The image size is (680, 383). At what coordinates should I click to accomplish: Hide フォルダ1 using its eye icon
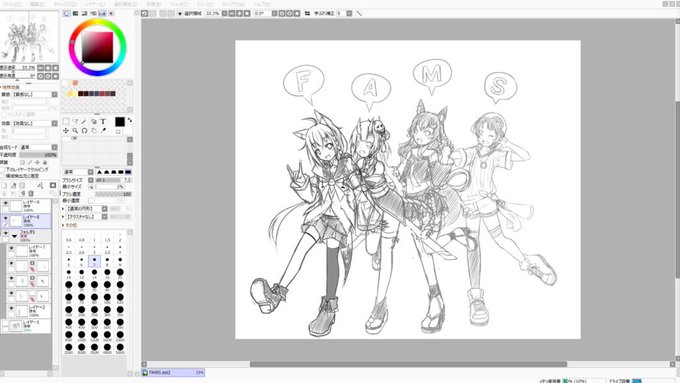click(x=5, y=234)
